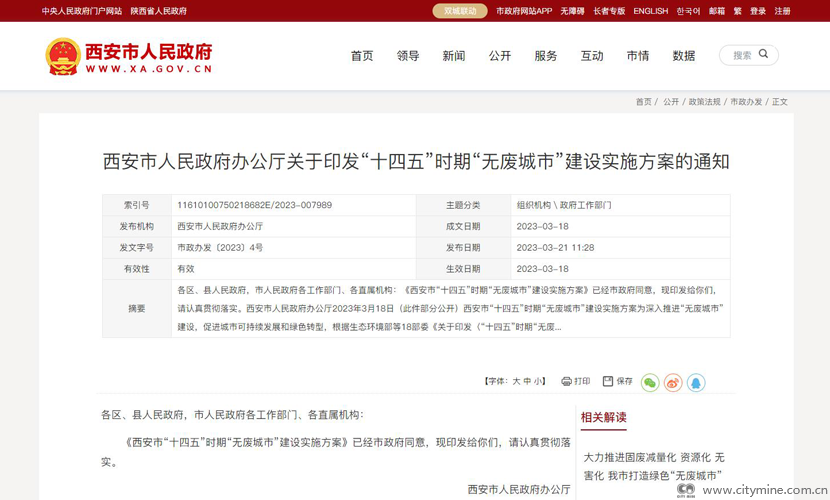This screenshot has height=500, width=830.
Task: Set font size to medium (中)
Action: click(x=527, y=381)
